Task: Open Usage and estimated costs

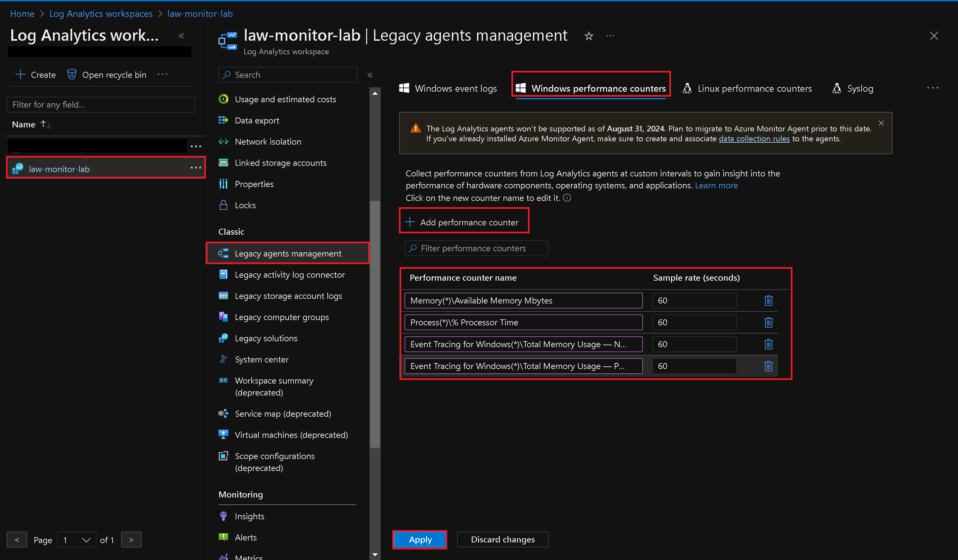Action: (x=285, y=99)
